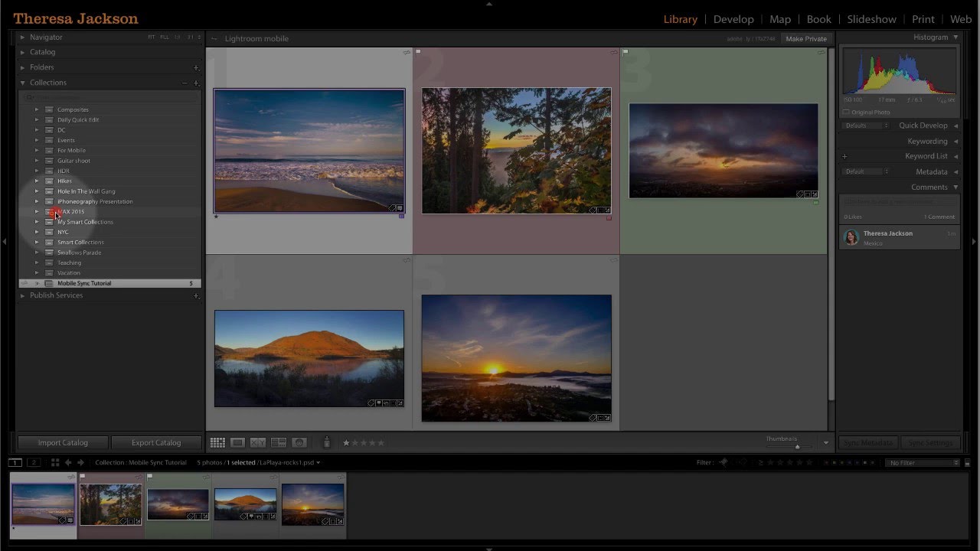Expand the Folders panel
The image size is (980, 551).
click(x=22, y=67)
